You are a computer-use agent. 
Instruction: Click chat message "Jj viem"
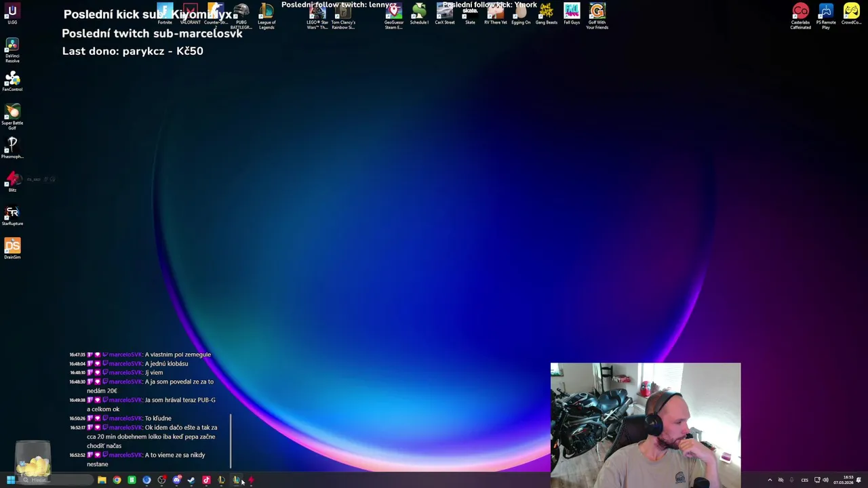pyautogui.click(x=154, y=373)
